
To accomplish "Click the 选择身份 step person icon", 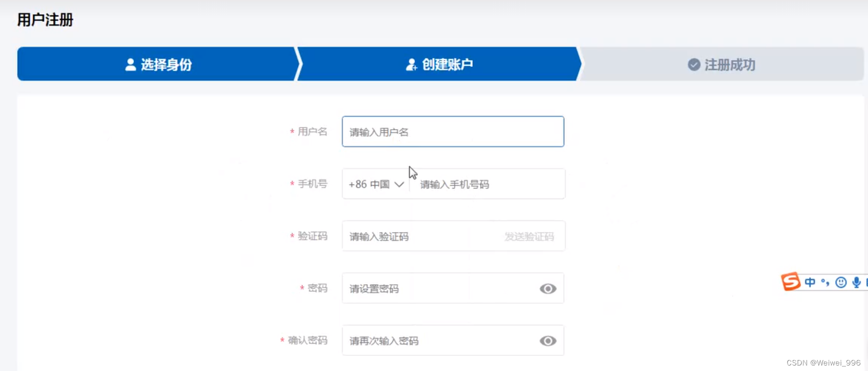I will [x=130, y=65].
